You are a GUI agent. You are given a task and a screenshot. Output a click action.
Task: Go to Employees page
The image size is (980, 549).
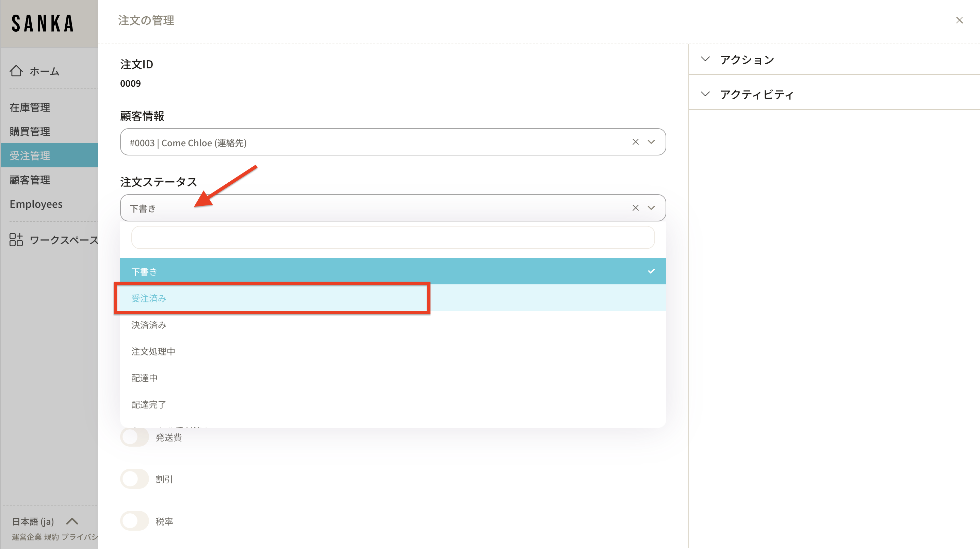36,204
